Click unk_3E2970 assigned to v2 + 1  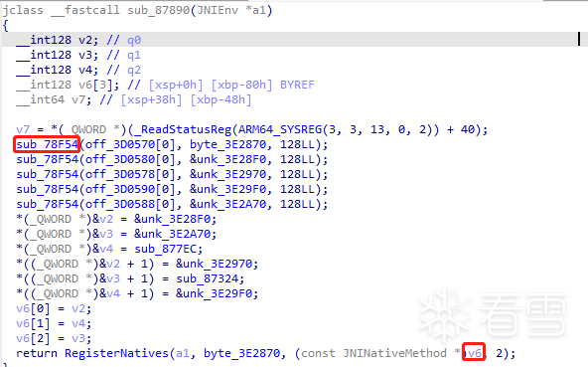pyautogui.click(x=219, y=264)
